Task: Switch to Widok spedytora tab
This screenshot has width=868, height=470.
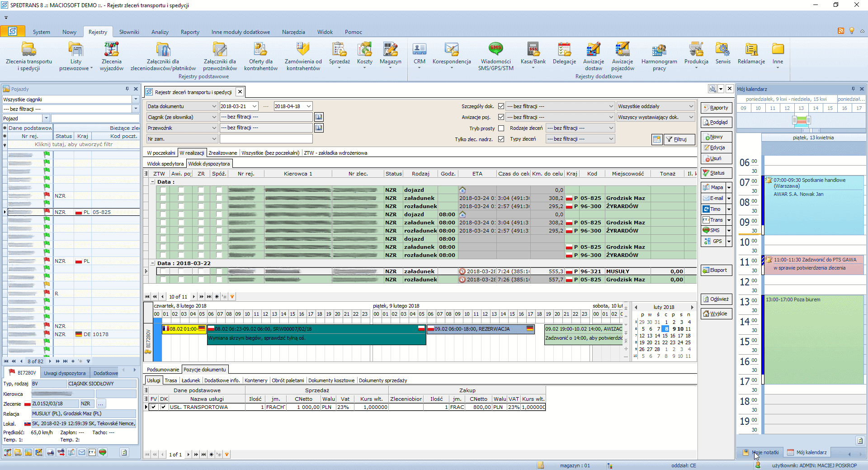Action: click(165, 164)
